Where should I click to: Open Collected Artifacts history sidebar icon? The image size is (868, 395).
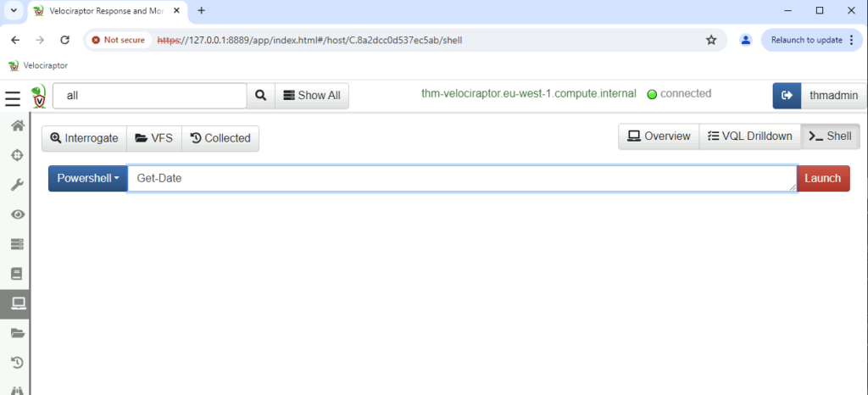[18, 363]
